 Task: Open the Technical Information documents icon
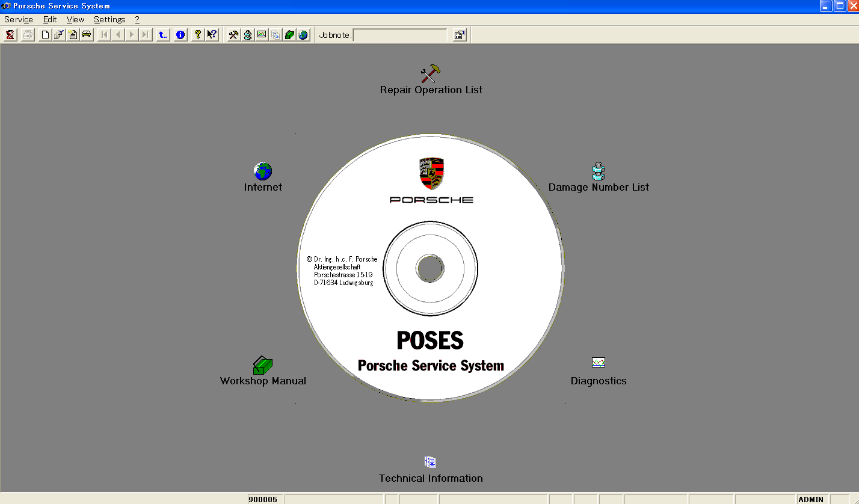tap(430, 462)
